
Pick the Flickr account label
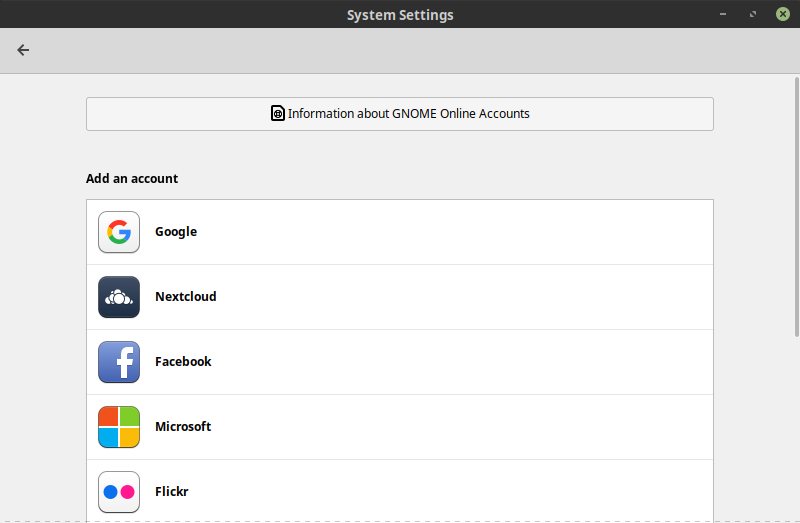point(172,491)
